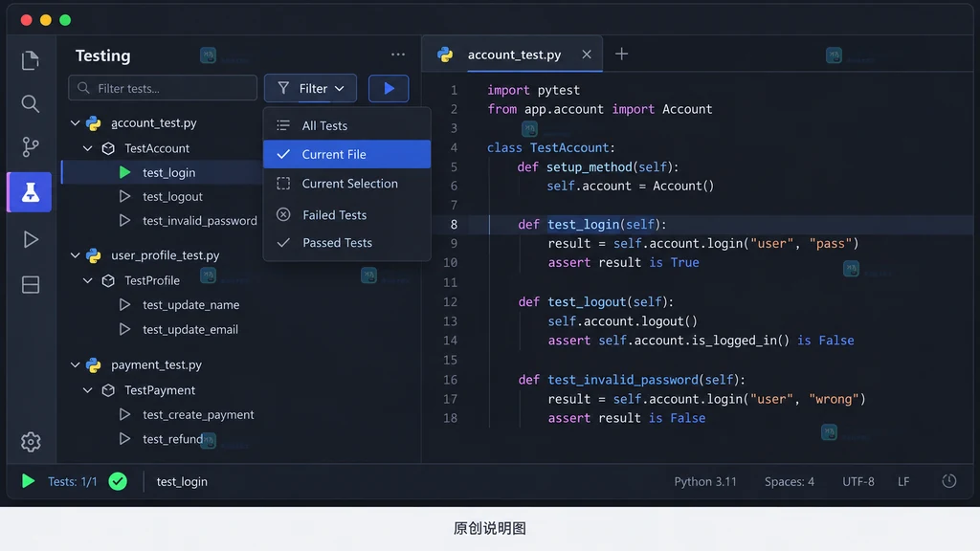Screen dimensions: 980x551
Task: Select test_logout in the test tree
Action: 172,196
